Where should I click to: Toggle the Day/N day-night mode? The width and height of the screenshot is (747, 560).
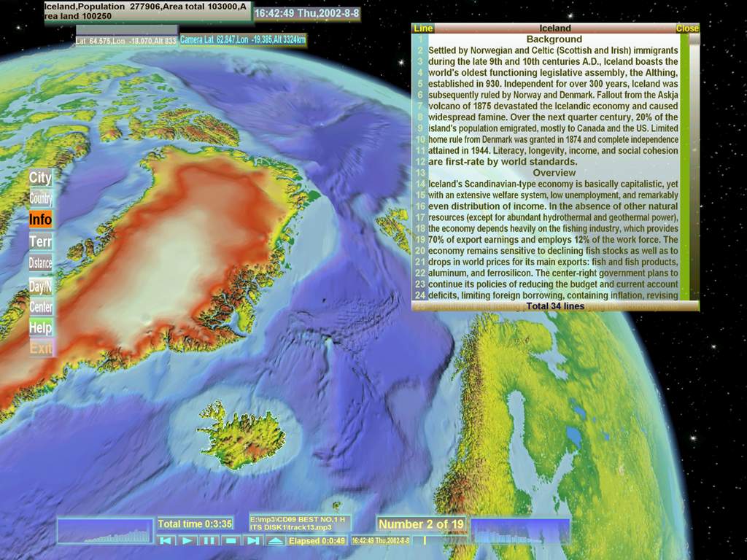[x=41, y=286]
